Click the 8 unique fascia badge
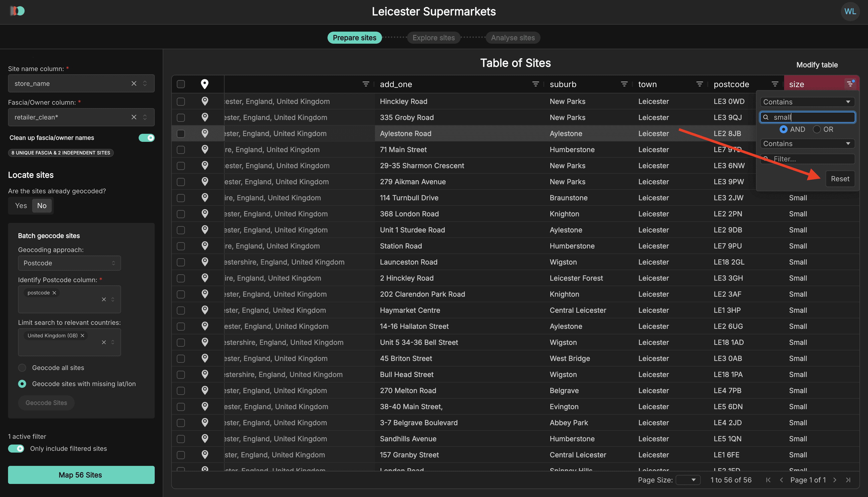The width and height of the screenshot is (868, 497). 61,153
